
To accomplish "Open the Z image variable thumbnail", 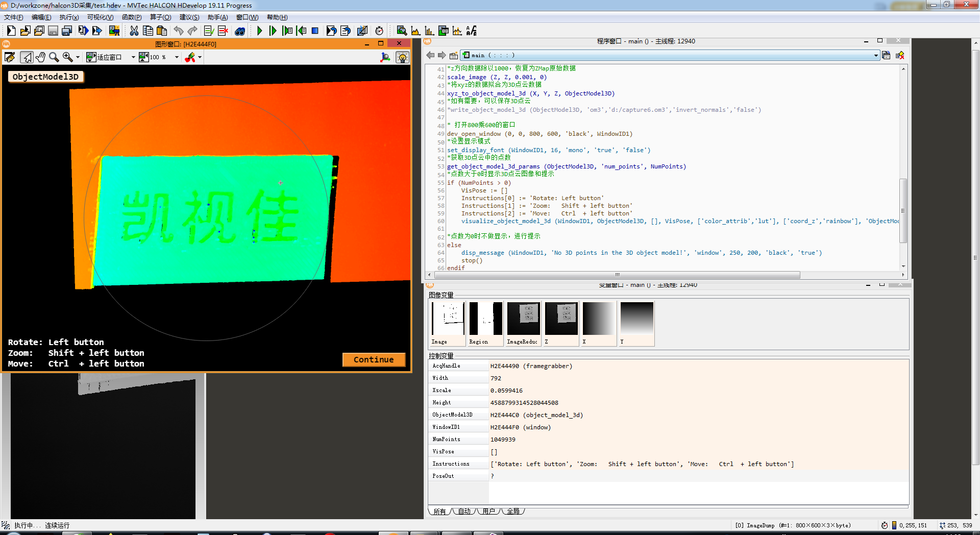I will [x=560, y=318].
